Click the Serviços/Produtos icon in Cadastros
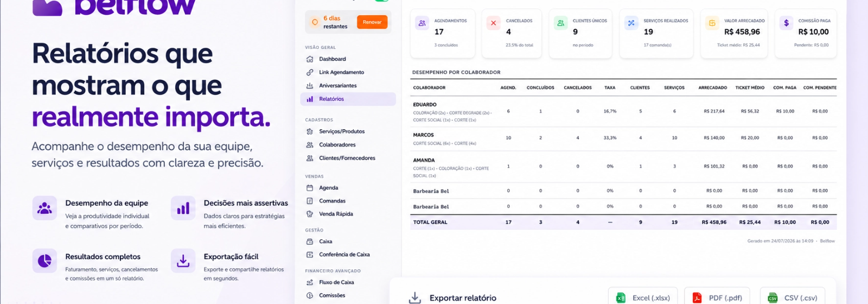Screen dimensions: 868x304 [310, 131]
